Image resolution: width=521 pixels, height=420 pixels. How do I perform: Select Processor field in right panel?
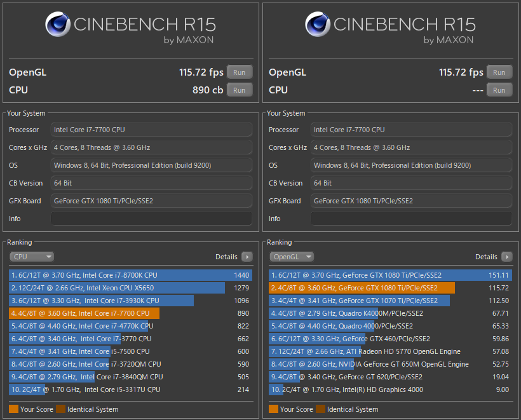(411, 130)
